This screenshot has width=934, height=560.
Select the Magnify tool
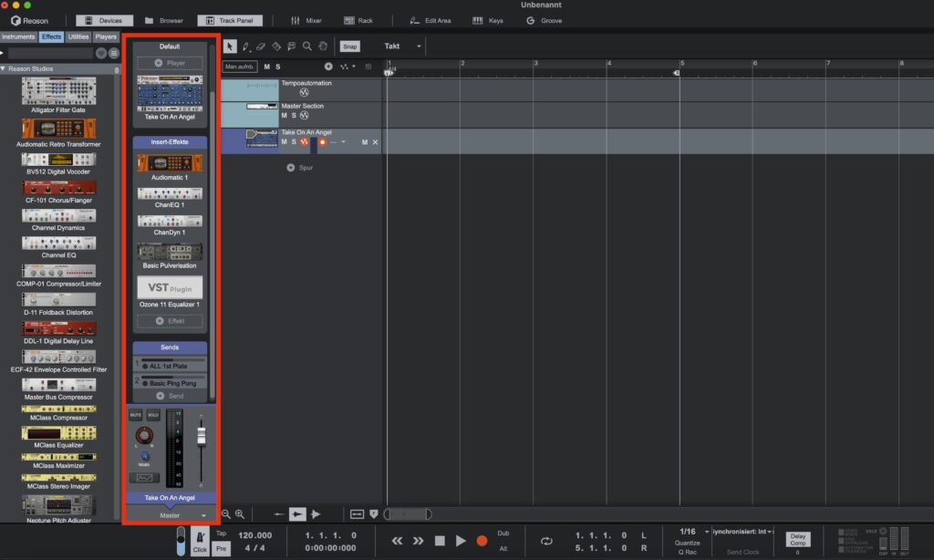[306, 46]
